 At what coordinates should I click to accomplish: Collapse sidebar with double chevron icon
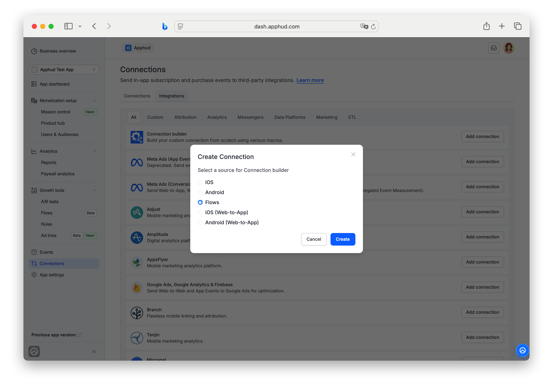94,351
